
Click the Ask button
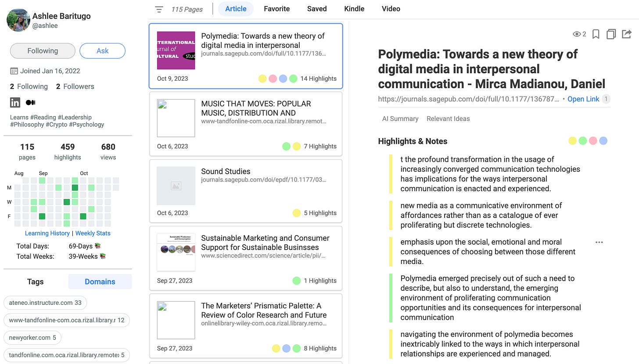pyautogui.click(x=102, y=51)
